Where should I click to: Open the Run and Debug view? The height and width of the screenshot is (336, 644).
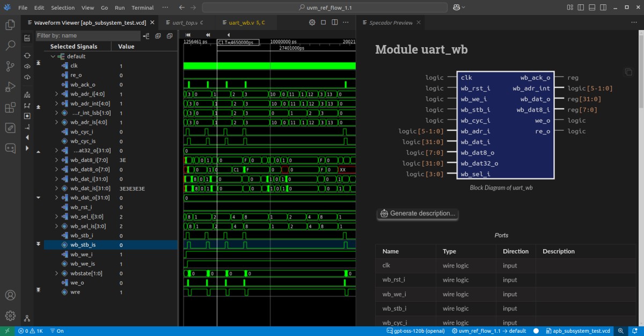pos(10,87)
